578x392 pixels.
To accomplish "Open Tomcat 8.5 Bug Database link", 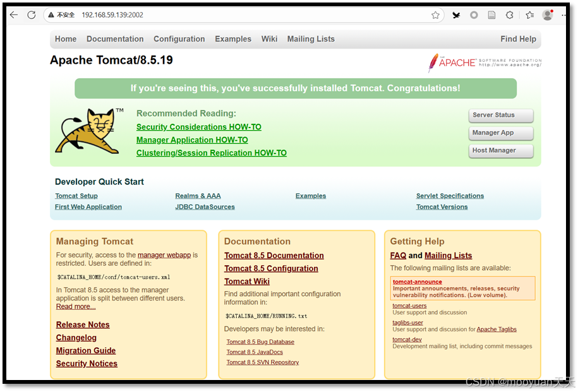I will point(260,342).
